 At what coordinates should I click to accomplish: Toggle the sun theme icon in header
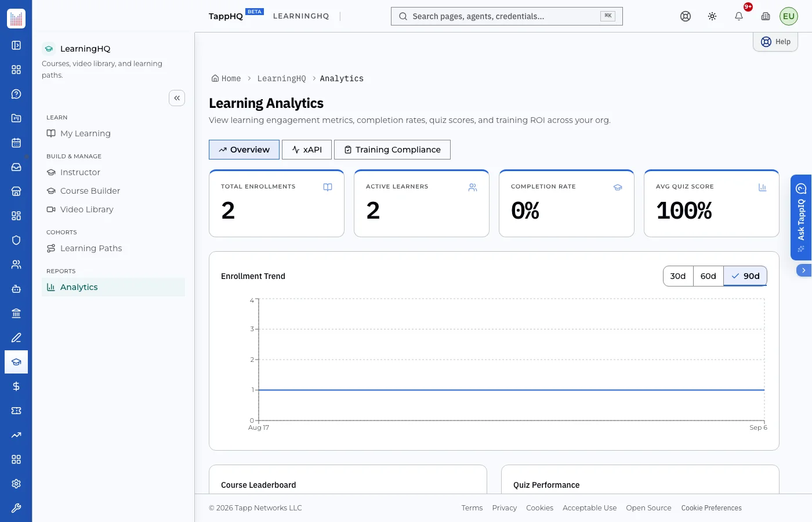coord(712,16)
